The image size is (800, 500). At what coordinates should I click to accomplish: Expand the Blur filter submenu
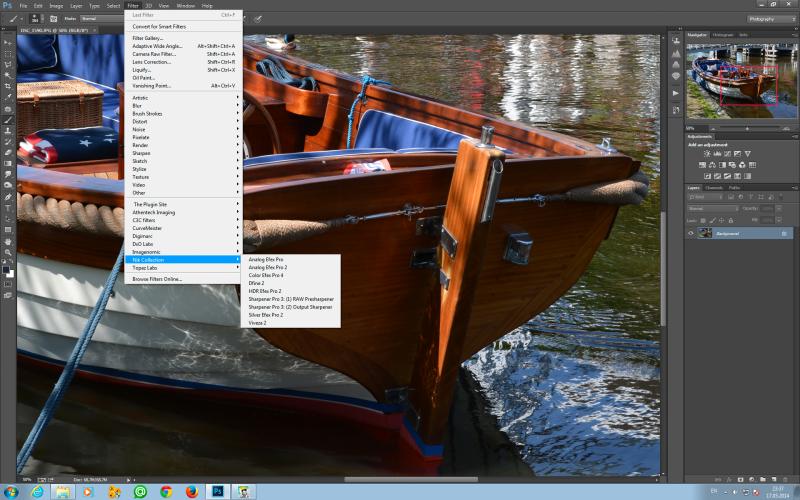(184, 106)
